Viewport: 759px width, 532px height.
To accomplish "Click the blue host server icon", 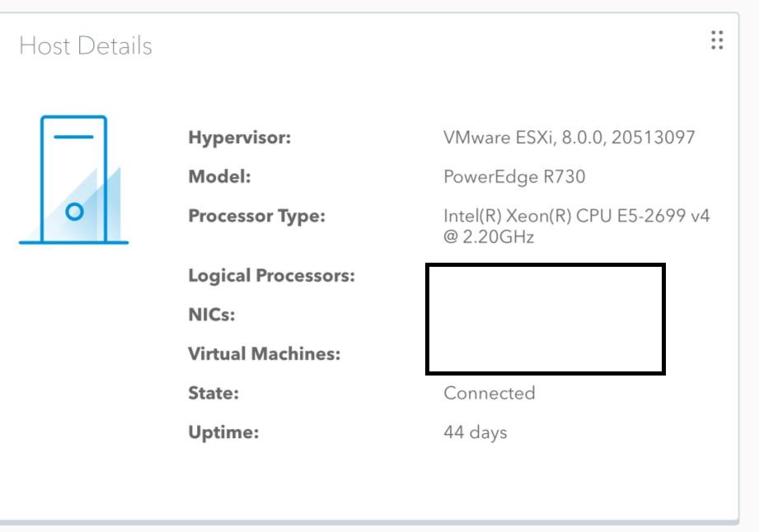I will [x=73, y=180].
